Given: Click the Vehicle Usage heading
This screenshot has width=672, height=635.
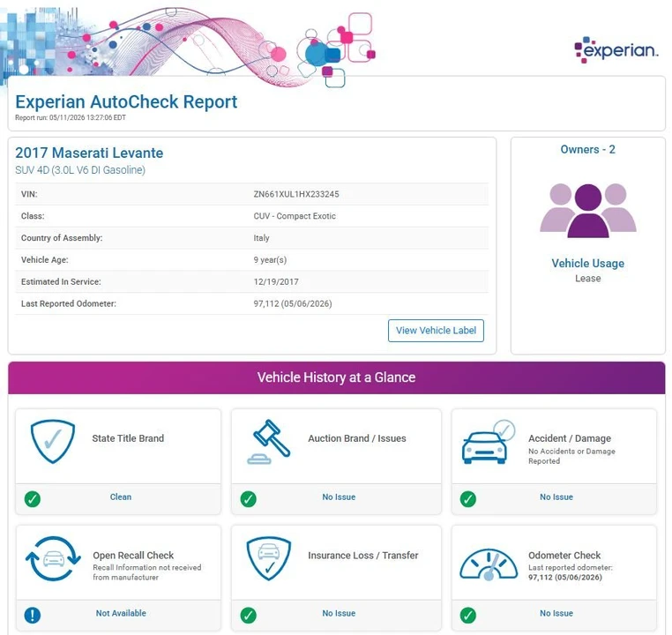Looking at the screenshot, I should coord(587,263).
